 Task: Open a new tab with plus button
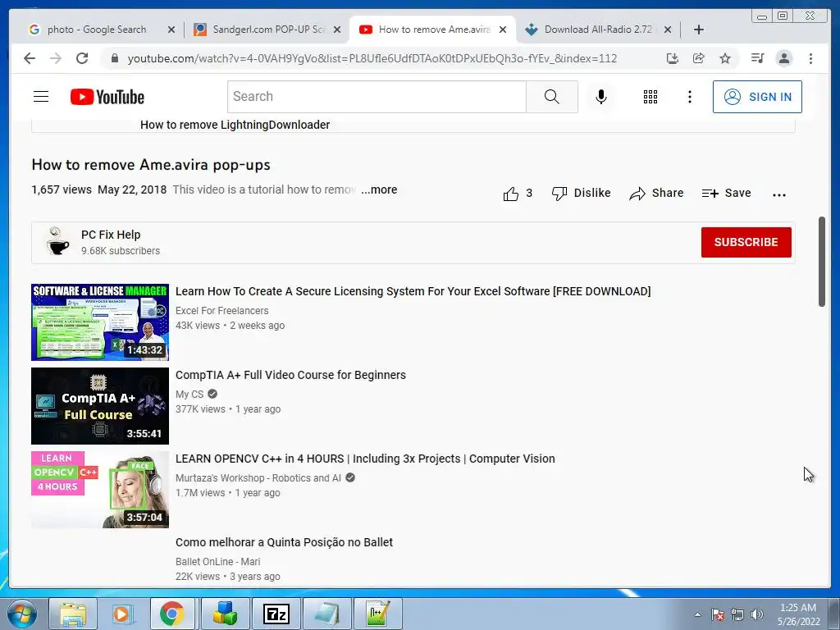point(699,30)
